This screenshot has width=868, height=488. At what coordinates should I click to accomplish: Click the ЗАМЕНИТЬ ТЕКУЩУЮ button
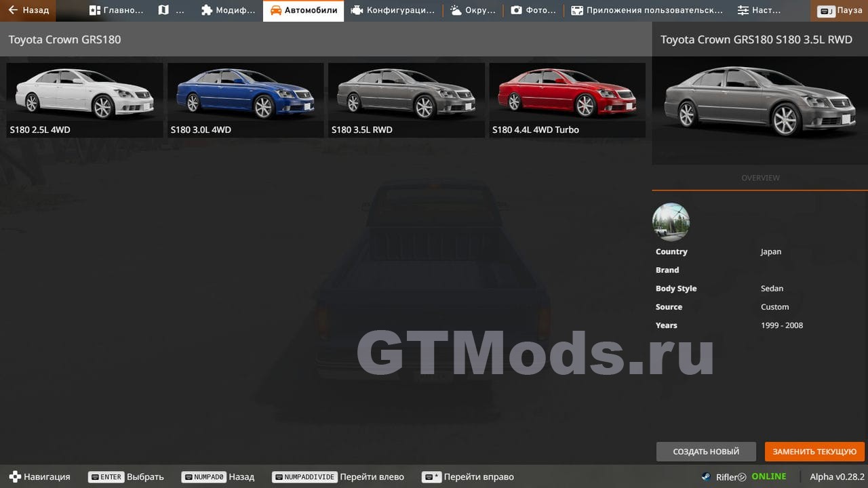(x=814, y=451)
